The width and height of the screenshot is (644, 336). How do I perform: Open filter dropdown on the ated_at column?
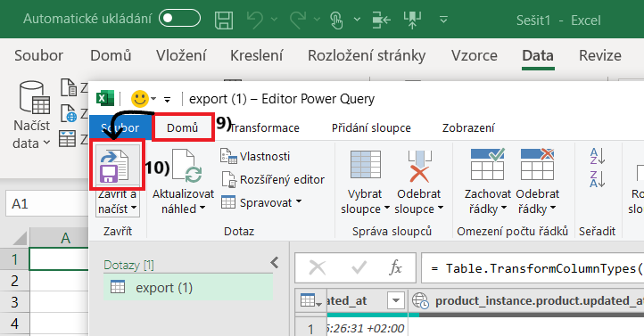396,300
